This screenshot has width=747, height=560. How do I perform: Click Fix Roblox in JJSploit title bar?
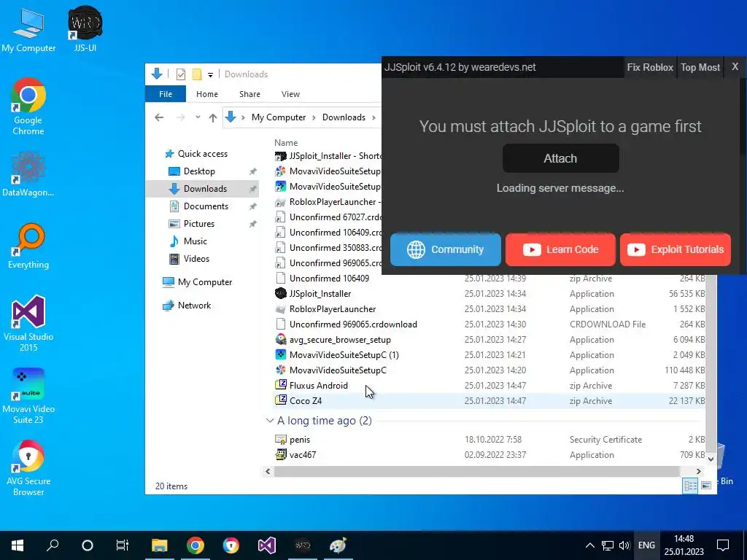650,67
